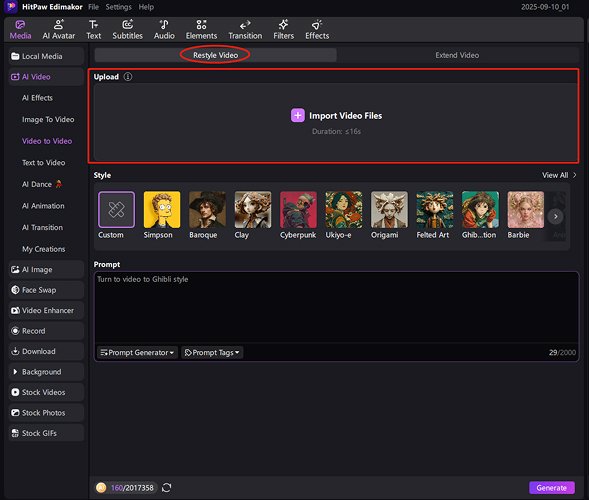This screenshot has width=589, height=500.
Task: Open the Subtitles panel
Action: click(x=127, y=30)
